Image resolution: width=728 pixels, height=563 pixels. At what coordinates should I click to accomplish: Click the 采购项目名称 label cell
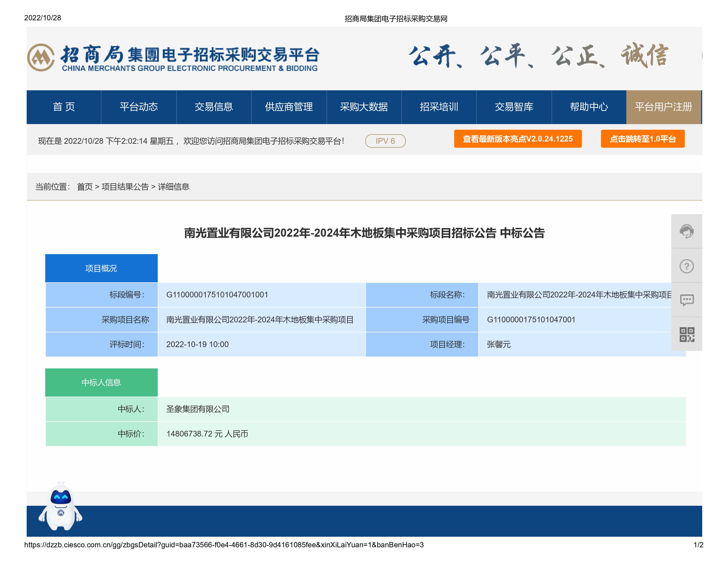pos(101,319)
